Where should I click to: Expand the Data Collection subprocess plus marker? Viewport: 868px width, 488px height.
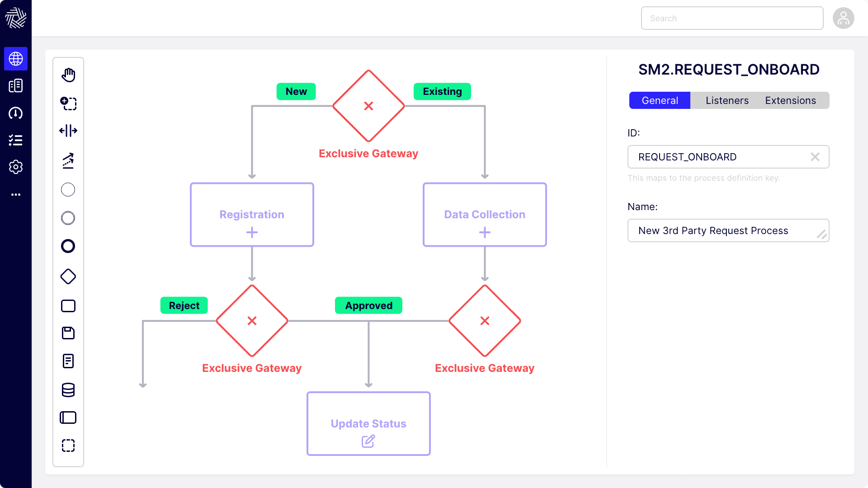point(485,233)
